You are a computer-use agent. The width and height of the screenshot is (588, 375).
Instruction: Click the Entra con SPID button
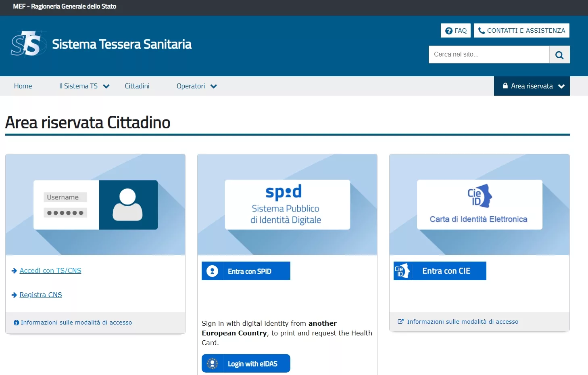(x=246, y=271)
